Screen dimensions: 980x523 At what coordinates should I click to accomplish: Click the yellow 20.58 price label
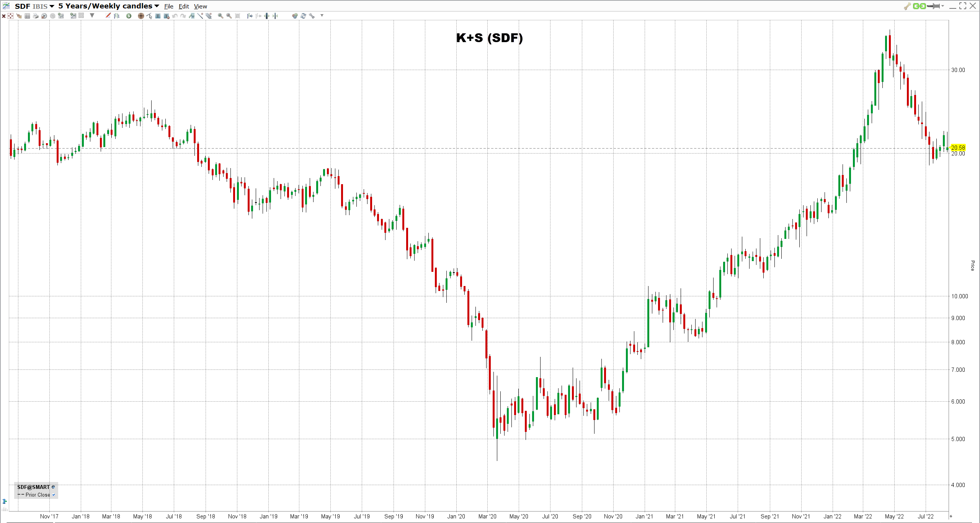pyautogui.click(x=958, y=148)
